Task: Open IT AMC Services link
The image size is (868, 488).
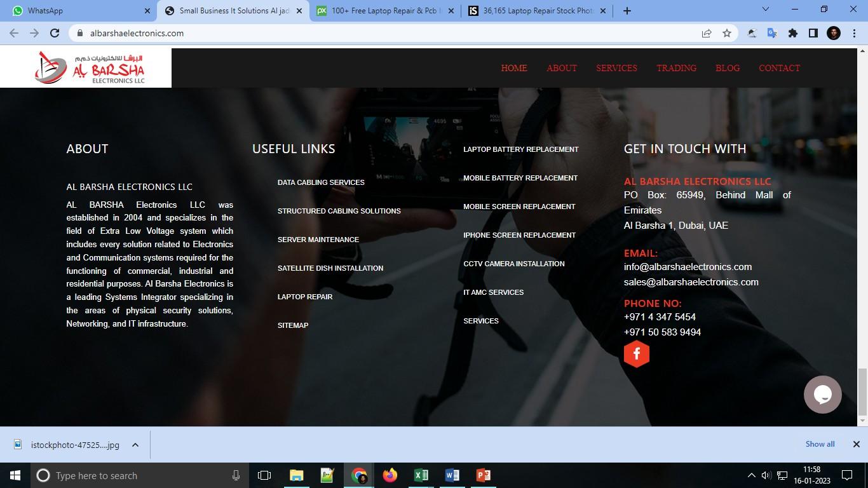Action: point(494,292)
